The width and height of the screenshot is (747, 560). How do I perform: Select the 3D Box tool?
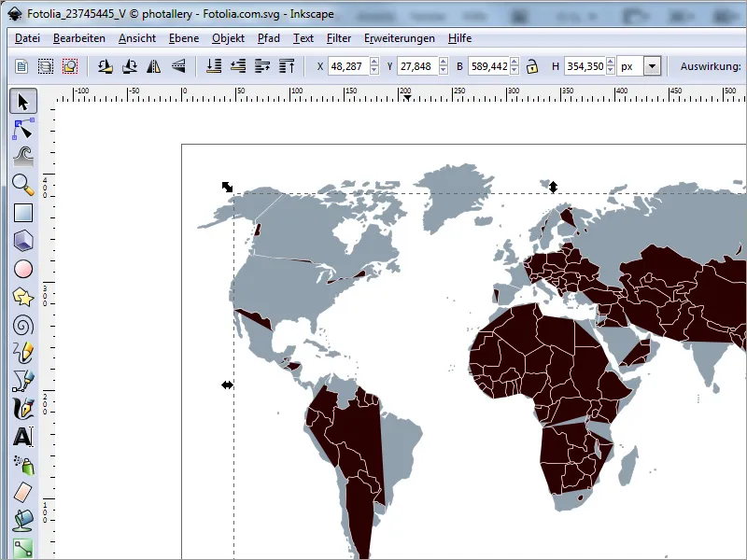22,241
